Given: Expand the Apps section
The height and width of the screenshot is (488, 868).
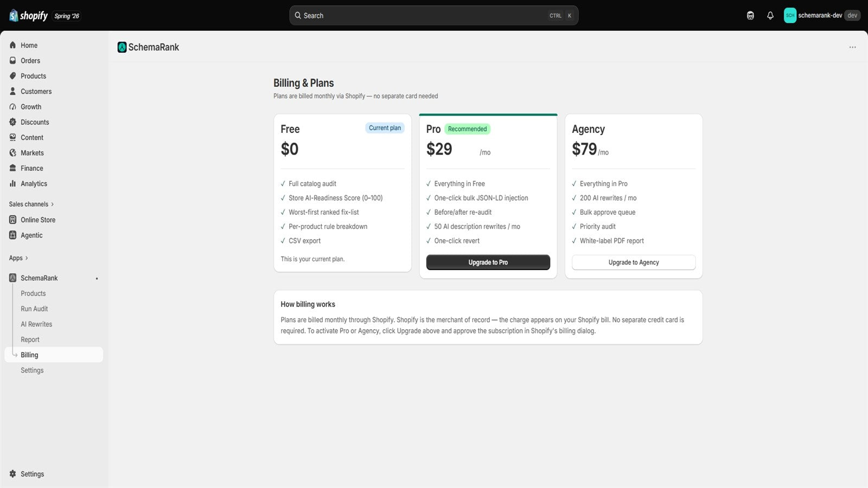Looking at the screenshot, I should pos(18,258).
